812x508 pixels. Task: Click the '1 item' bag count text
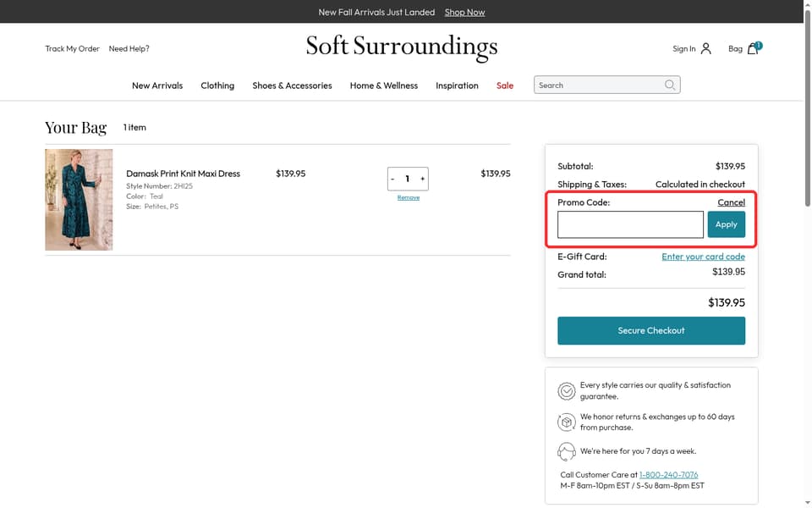click(134, 128)
